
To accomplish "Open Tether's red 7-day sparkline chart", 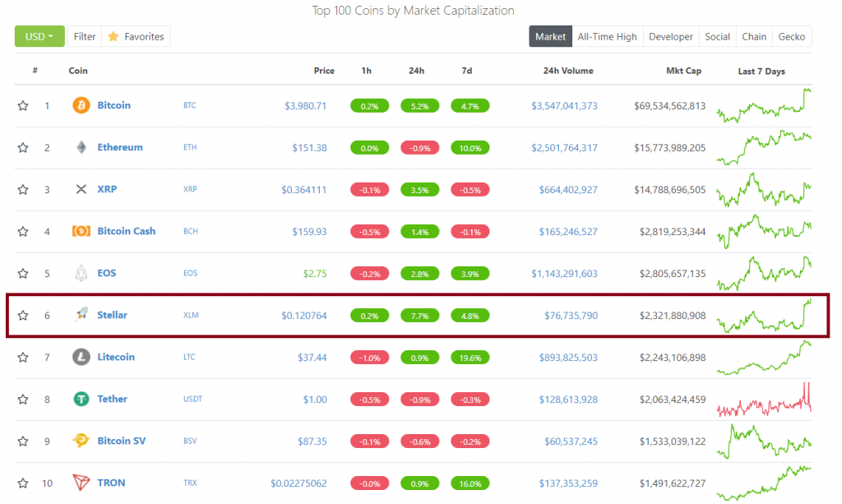I will tap(764, 400).
